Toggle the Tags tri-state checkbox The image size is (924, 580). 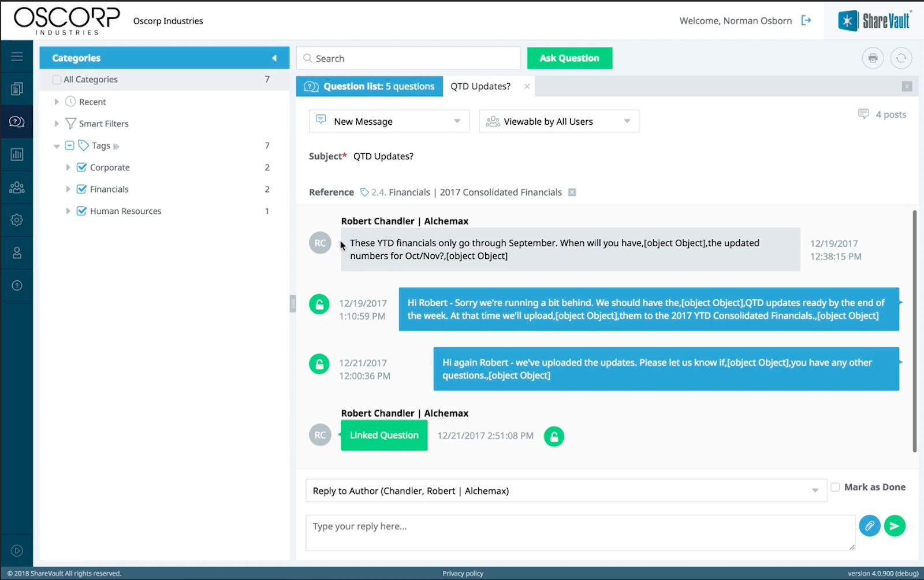69,146
